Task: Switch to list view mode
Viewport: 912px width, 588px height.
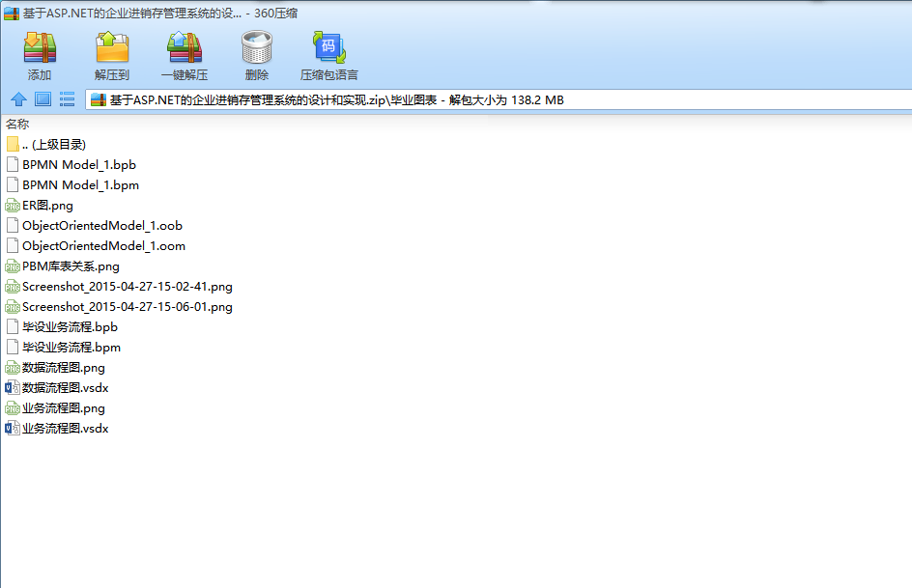Action: point(67,99)
